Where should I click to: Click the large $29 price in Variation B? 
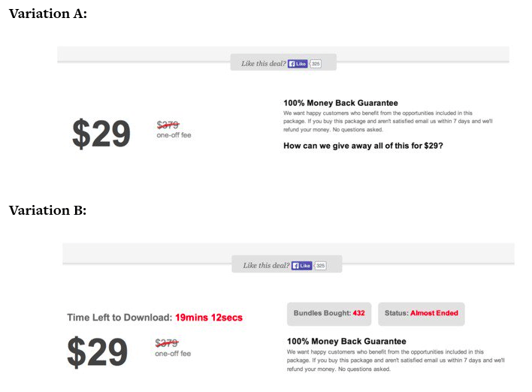[x=98, y=351]
